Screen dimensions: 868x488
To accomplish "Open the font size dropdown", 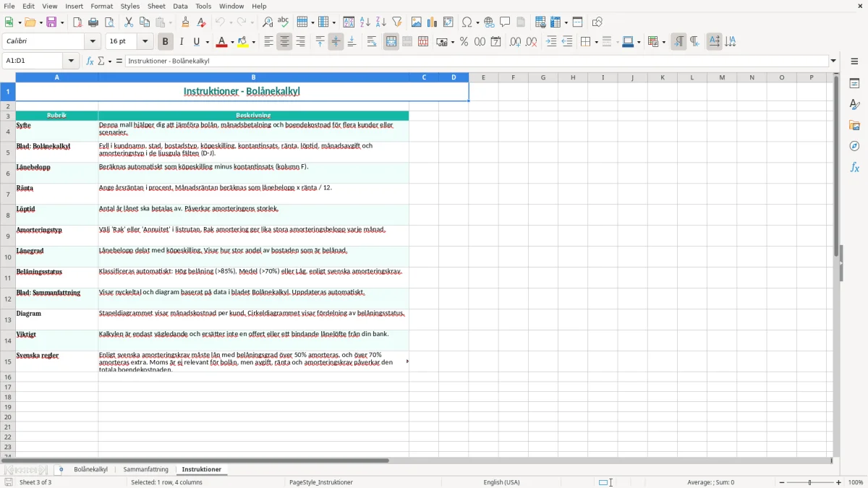I will [x=145, y=42].
